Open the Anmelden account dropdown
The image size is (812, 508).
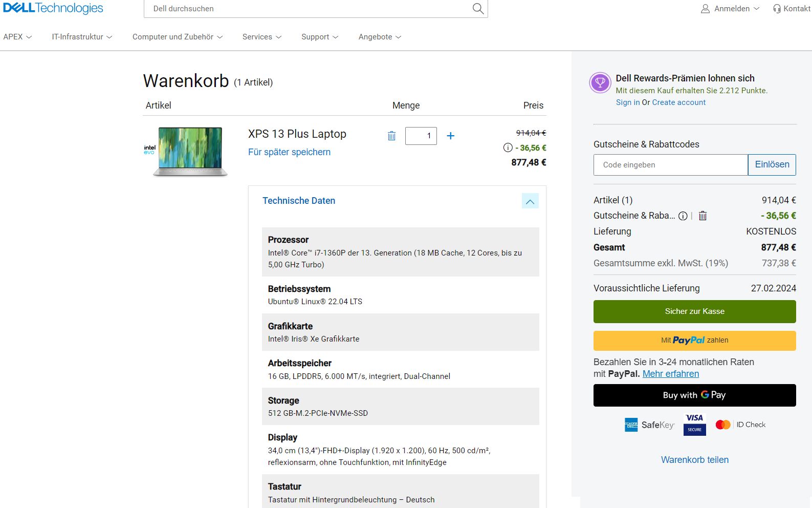[x=731, y=9]
